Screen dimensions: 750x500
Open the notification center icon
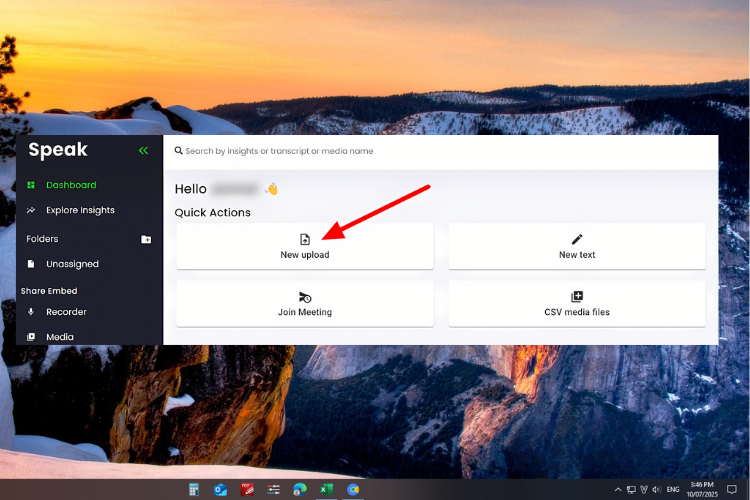pyautogui.click(x=732, y=489)
